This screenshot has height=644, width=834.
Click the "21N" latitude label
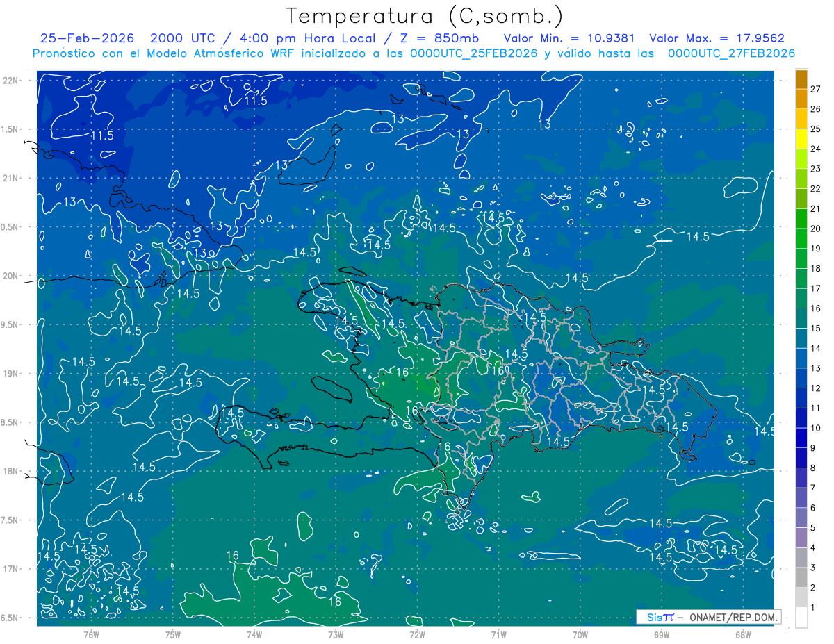[x=11, y=178]
